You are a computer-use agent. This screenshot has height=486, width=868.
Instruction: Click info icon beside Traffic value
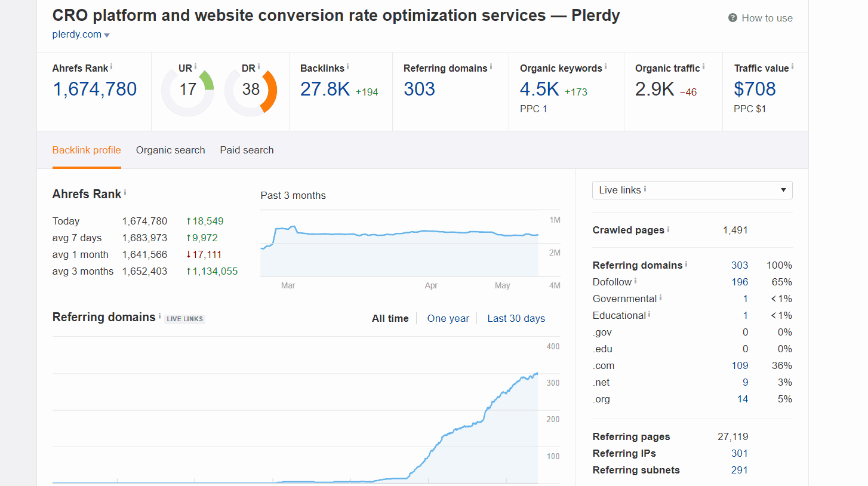click(792, 66)
